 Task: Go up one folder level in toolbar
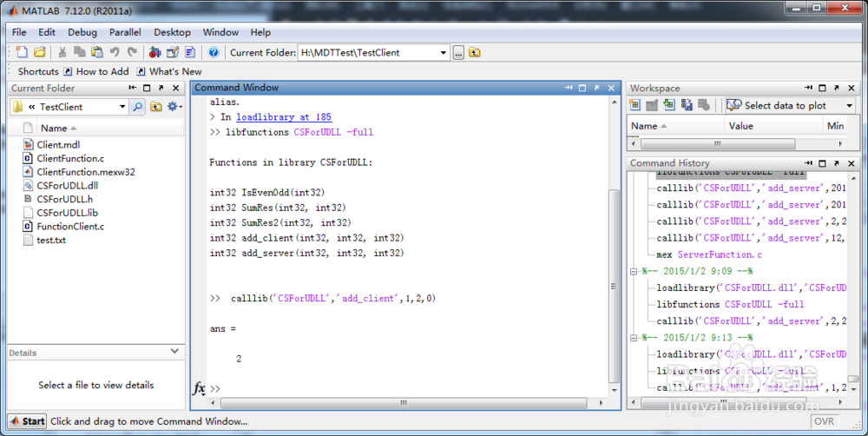tap(475, 53)
